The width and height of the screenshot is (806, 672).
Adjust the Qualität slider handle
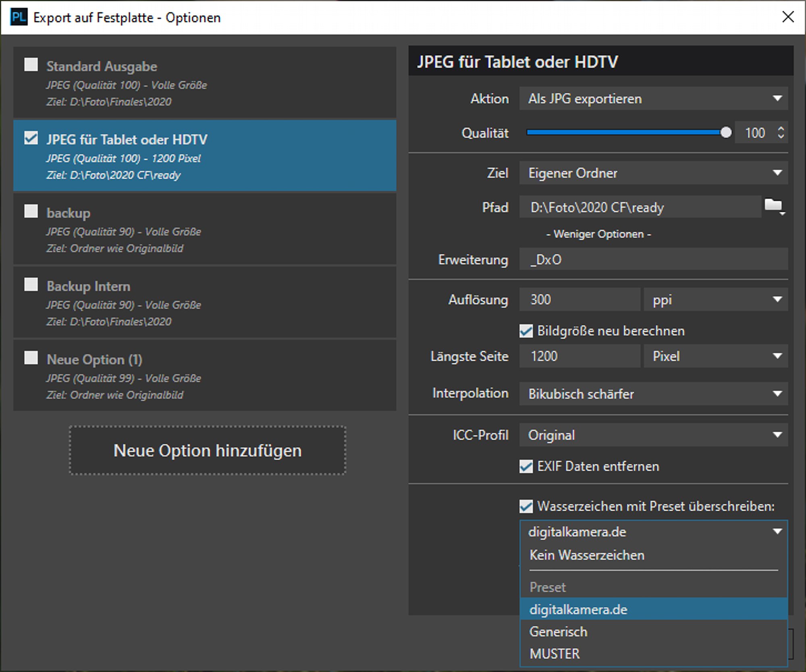coord(726,132)
